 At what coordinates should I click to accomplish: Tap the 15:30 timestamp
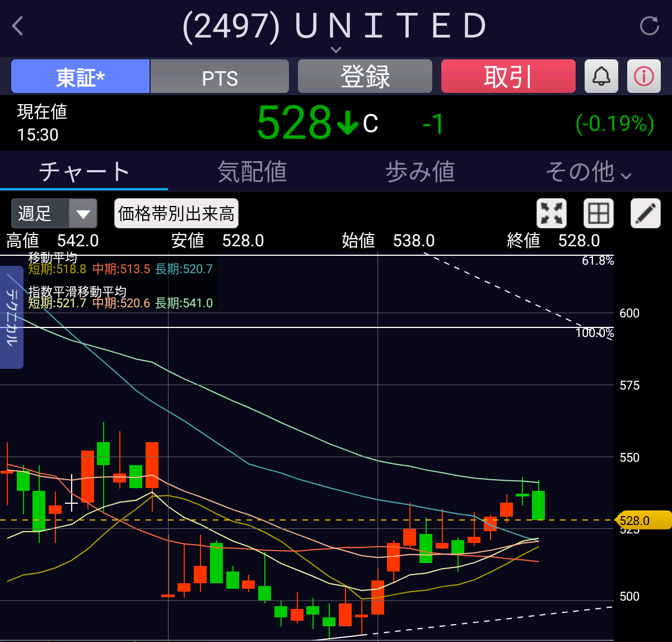coord(38,135)
